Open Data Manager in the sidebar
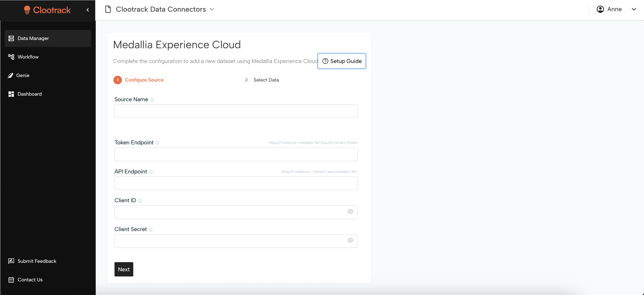The height and width of the screenshot is (295, 644). pos(48,38)
